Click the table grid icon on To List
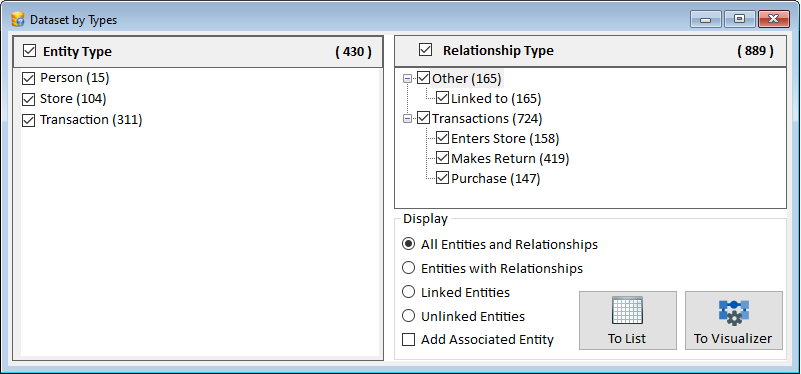801x374 pixels. 627,310
